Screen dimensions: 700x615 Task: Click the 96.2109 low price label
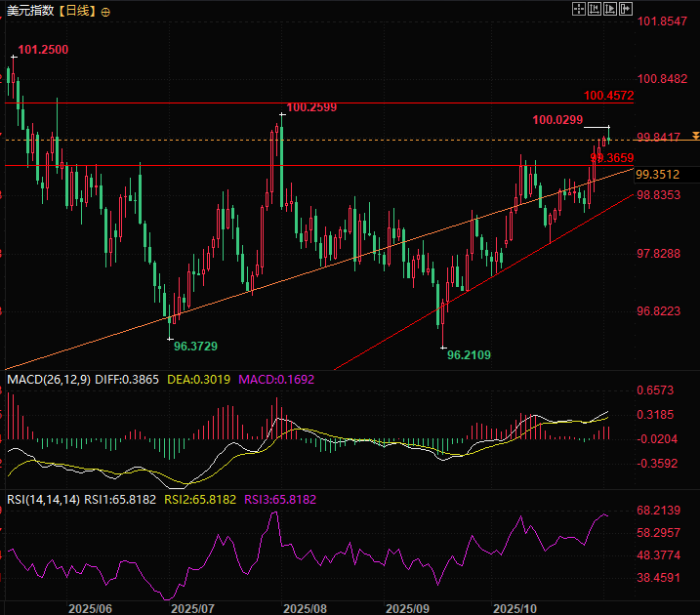point(469,355)
